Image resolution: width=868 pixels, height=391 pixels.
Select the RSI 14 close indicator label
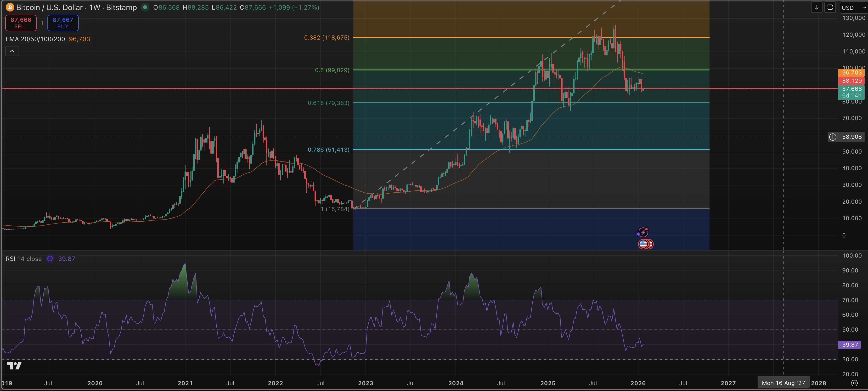tap(24, 259)
